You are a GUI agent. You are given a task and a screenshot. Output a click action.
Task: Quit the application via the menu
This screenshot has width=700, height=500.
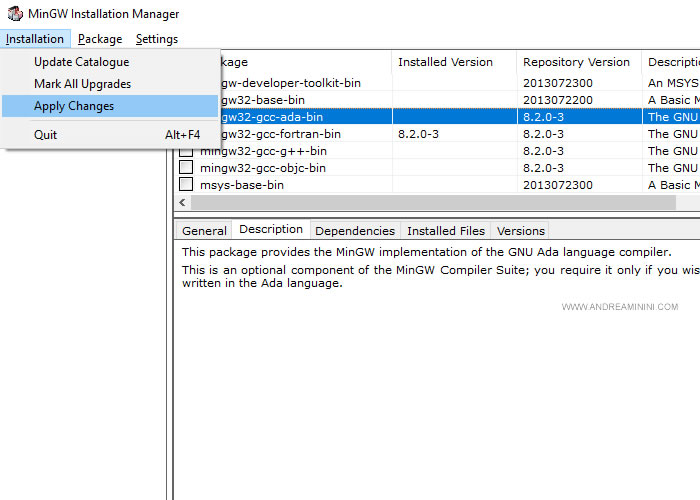click(46, 134)
